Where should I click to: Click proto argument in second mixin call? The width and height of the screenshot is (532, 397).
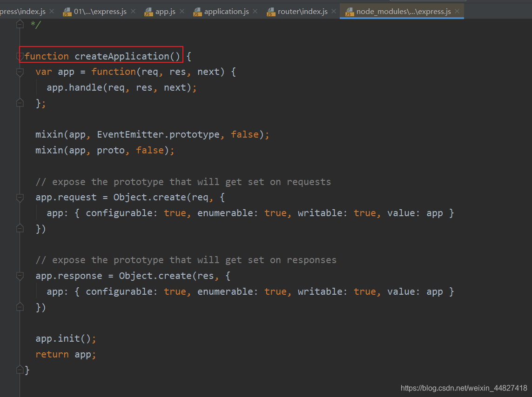pyautogui.click(x=111, y=151)
